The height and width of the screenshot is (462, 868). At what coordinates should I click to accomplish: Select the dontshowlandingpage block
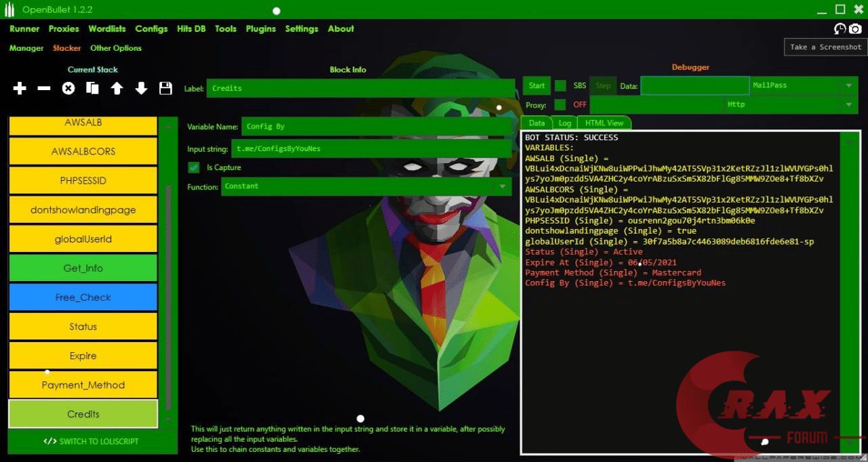coord(83,209)
